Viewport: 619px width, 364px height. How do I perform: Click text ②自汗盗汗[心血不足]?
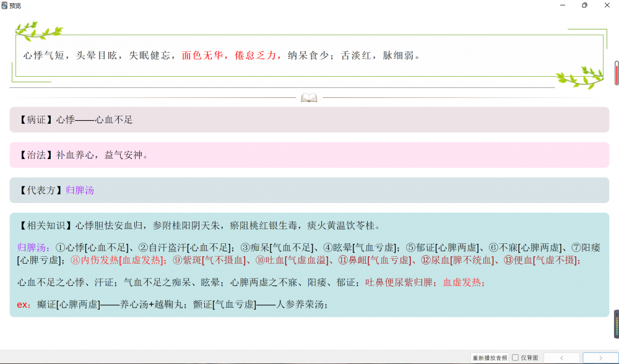[x=184, y=248]
